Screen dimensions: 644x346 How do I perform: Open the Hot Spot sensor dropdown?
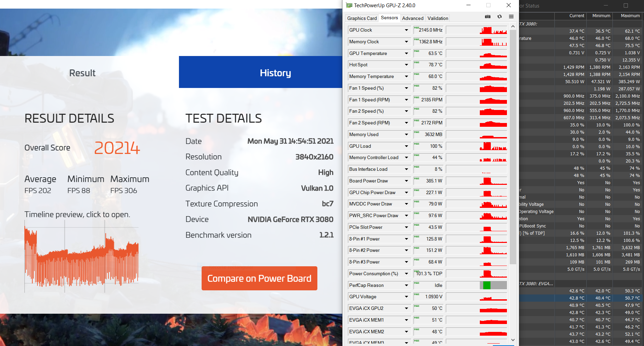[x=406, y=65]
